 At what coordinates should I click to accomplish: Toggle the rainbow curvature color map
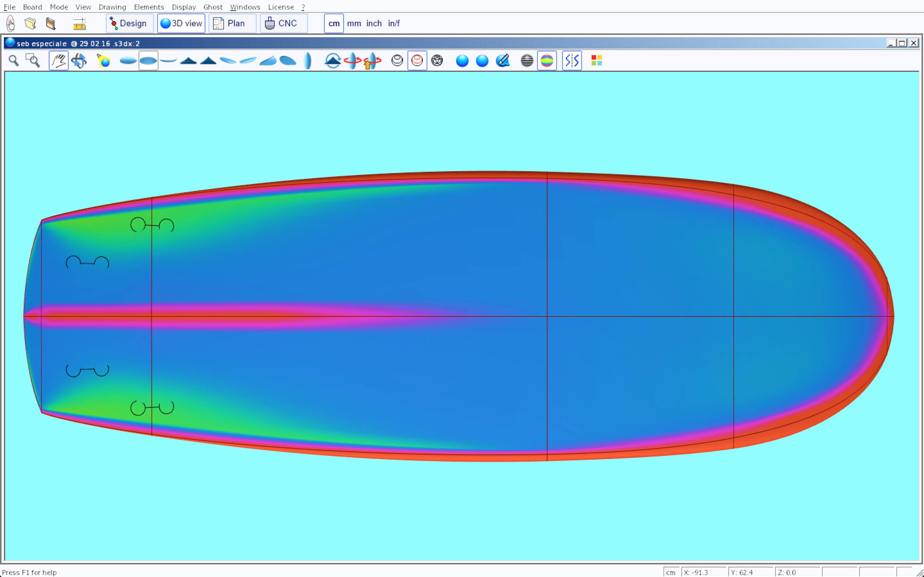point(547,61)
